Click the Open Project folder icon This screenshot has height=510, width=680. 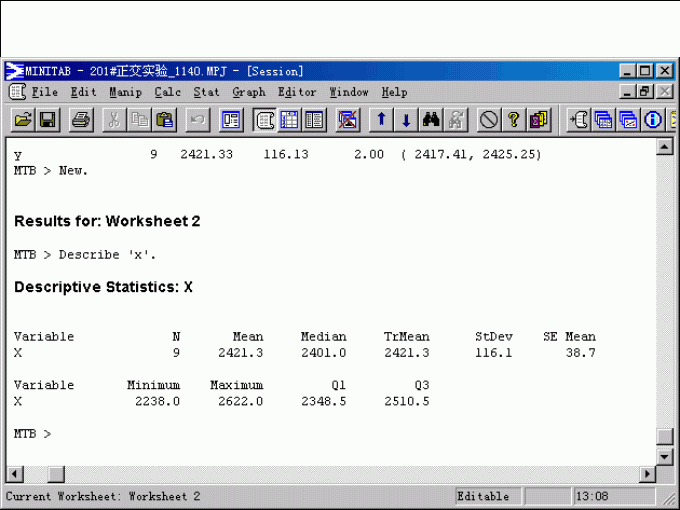22,120
